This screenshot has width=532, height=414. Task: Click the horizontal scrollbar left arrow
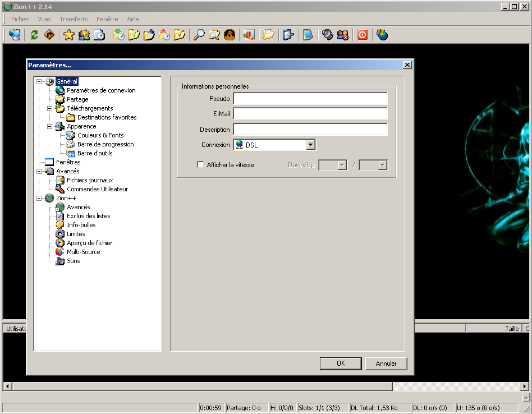(x=7, y=386)
